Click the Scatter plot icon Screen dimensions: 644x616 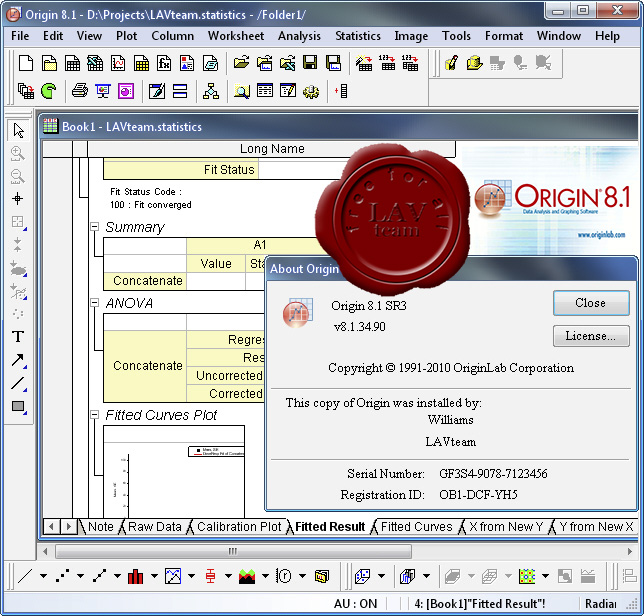coord(62,576)
